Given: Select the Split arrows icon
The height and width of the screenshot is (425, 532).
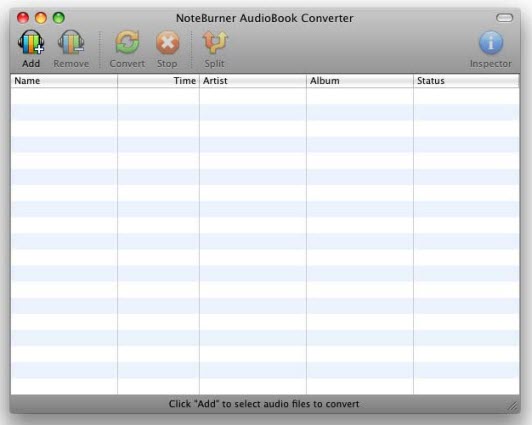Looking at the screenshot, I should (215, 42).
